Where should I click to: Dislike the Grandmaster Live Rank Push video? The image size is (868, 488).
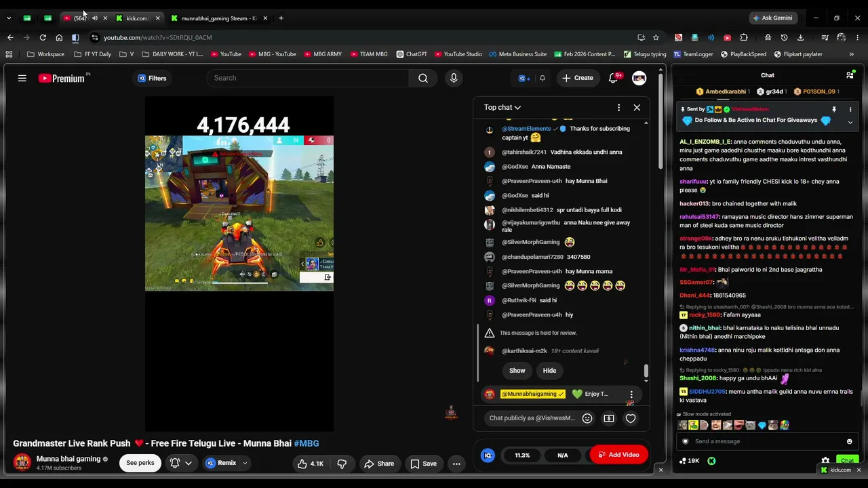[342, 464]
